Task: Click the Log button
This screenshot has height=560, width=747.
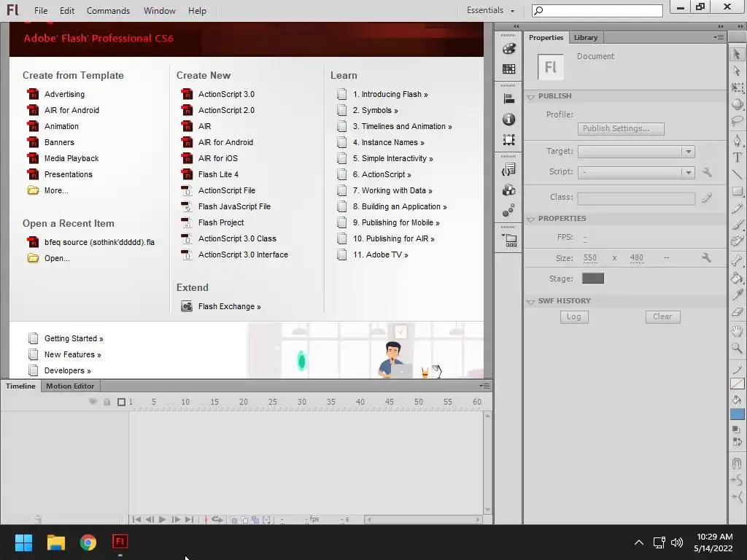Action: [x=574, y=316]
